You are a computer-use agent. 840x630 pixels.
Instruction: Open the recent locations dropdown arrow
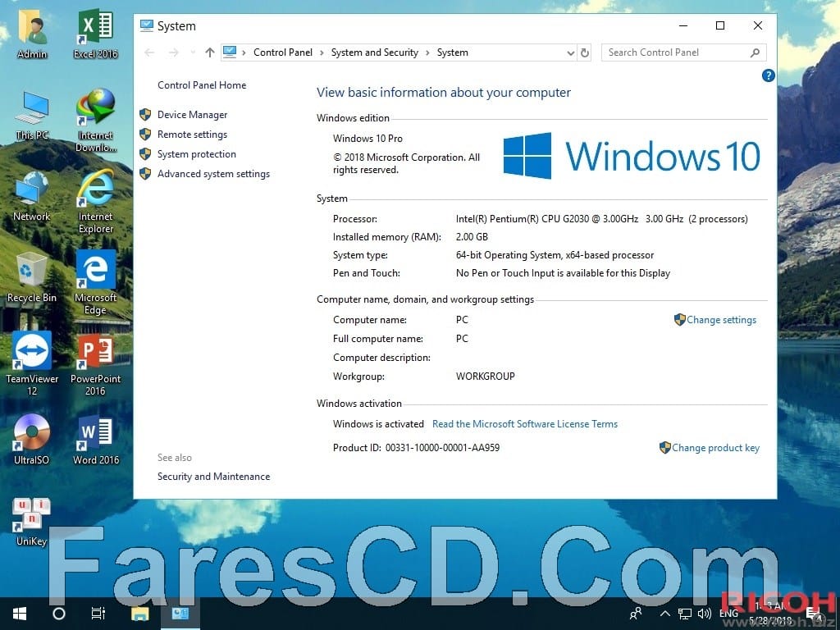click(x=192, y=52)
